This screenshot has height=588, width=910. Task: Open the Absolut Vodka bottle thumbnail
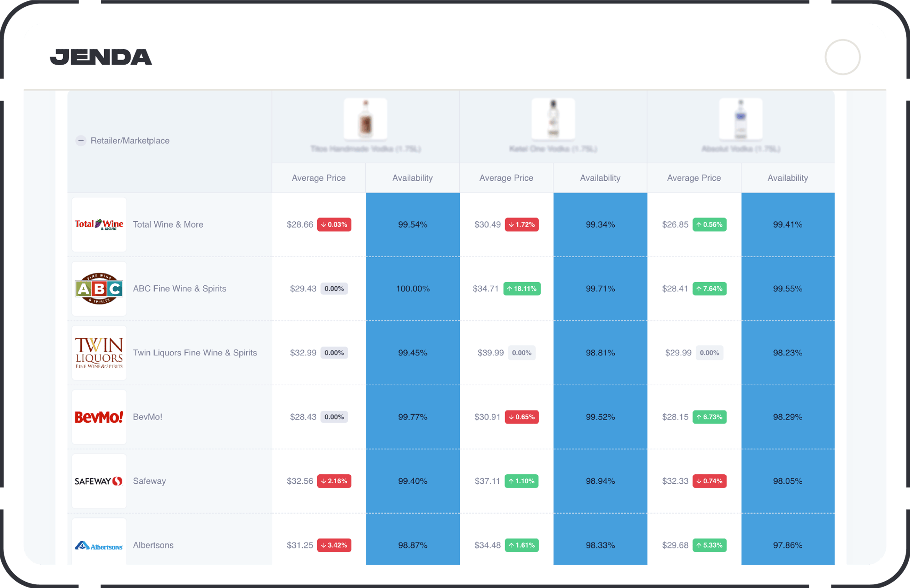coord(740,119)
